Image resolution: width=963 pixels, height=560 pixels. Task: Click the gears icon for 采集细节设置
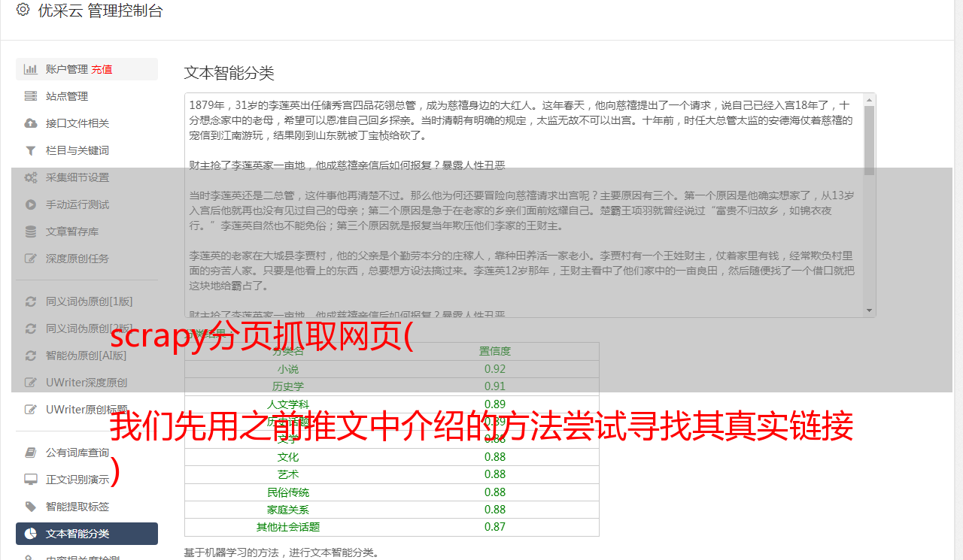click(31, 177)
